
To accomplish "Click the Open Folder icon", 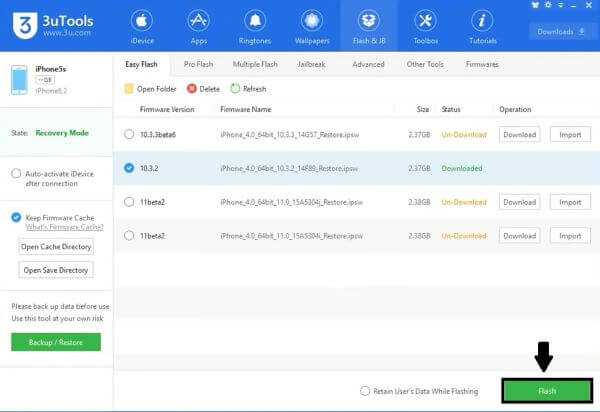I will click(129, 89).
